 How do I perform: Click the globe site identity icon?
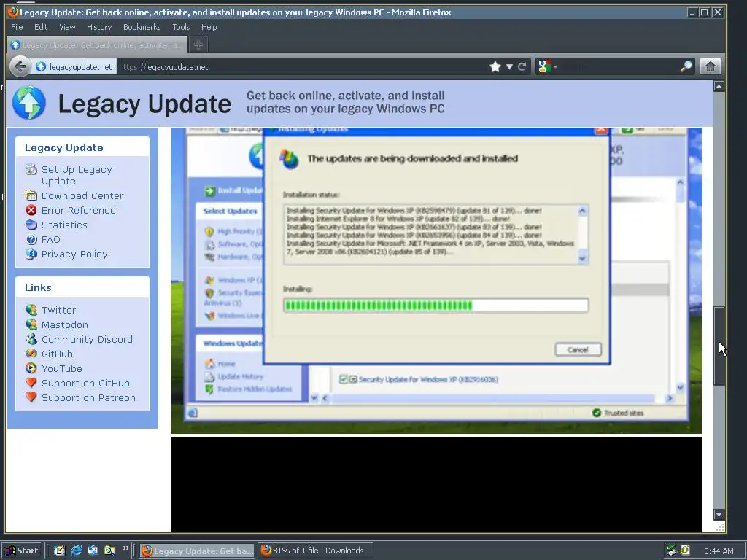(x=41, y=66)
